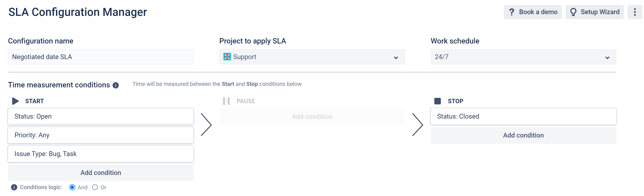This screenshot has height=196, width=644.
Task: Edit the Priority: Any start condition
Action: click(x=101, y=135)
